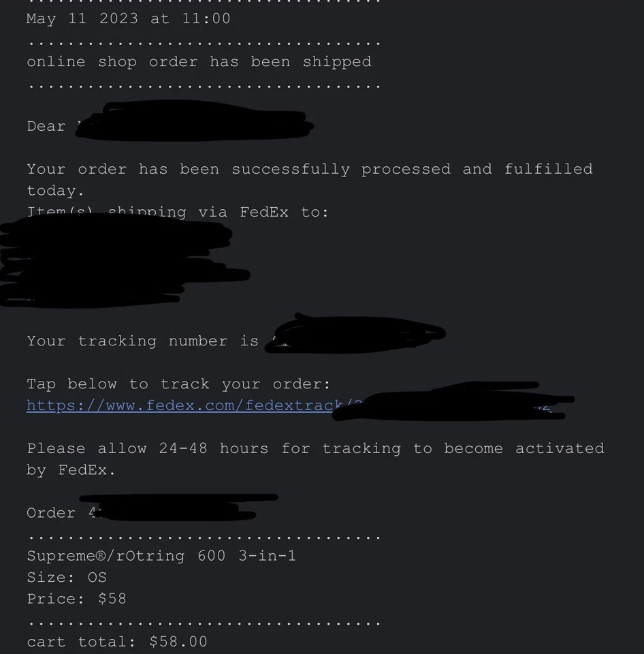Viewport: 644px width, 654px height.
Task: Click the May 11 2023 date line
Action: [x=129, y=19]
